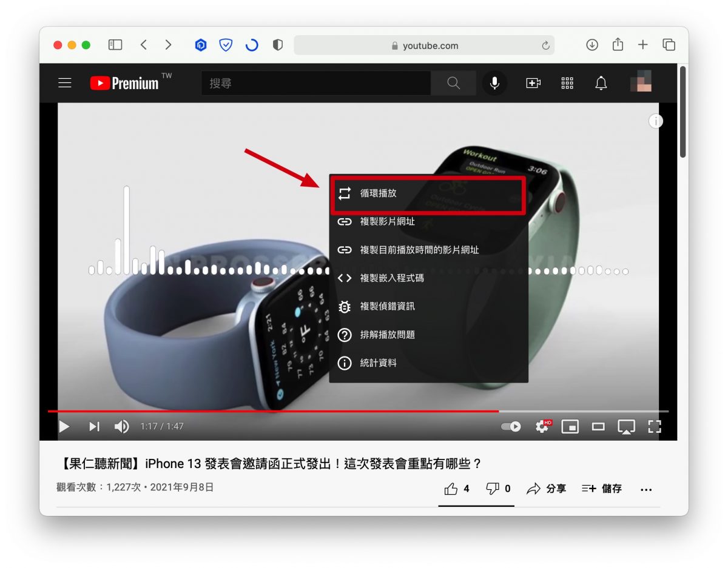Open 排解播放問題 menu entry

pyautogui.click(x=428, y=335)
